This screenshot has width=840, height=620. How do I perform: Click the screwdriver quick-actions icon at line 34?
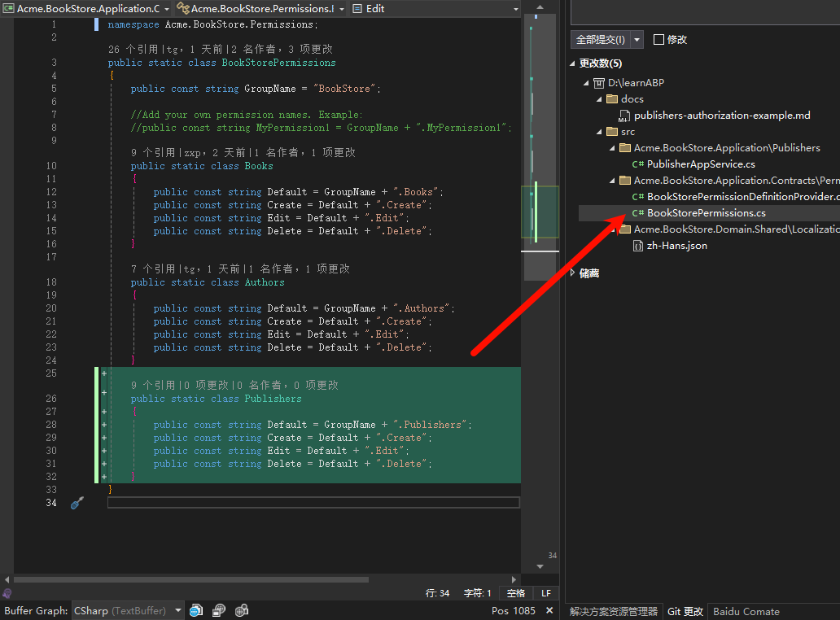77,503
